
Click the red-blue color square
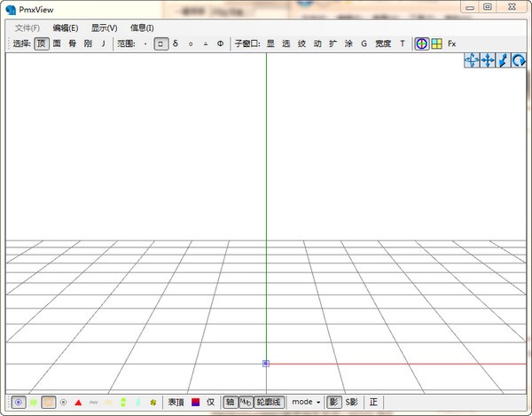pyautogui.click(x=195, y=403)
